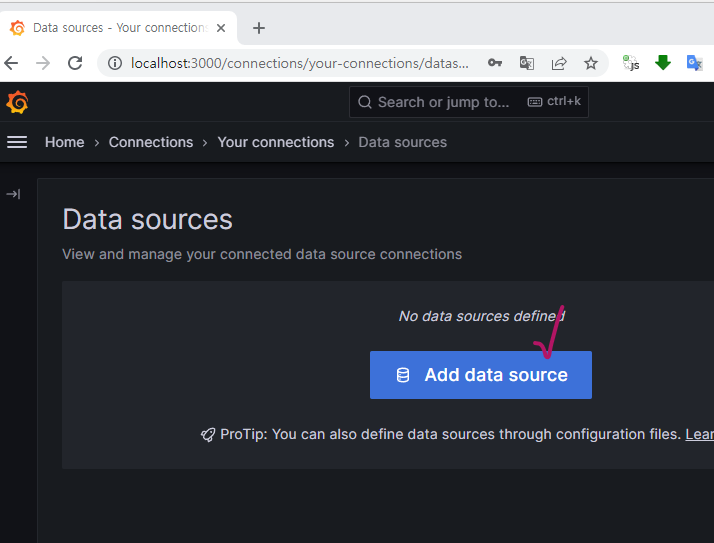Viewport: 714px width, 543px height.
Task: Click the Grafana logo icon
Action: [x=17, y=102]
